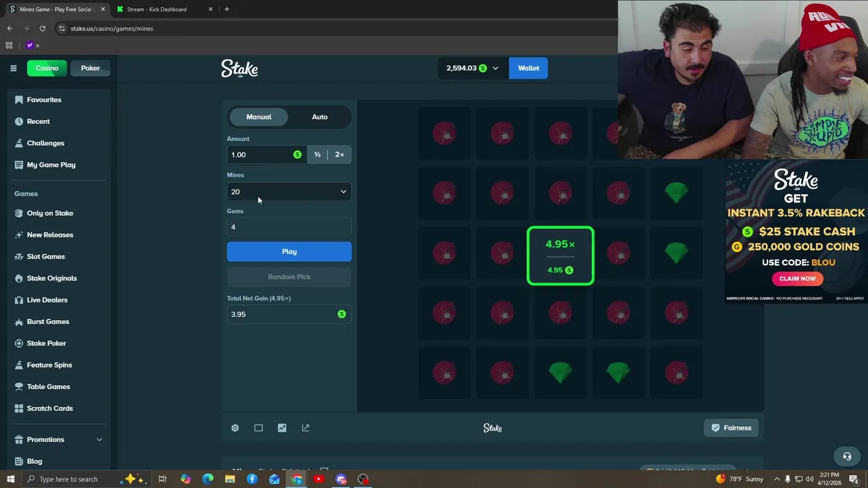Open Microsoft Edge from taskbar
Image resolution: width=868 pixels, height=488 pixels.
[208, 479]
